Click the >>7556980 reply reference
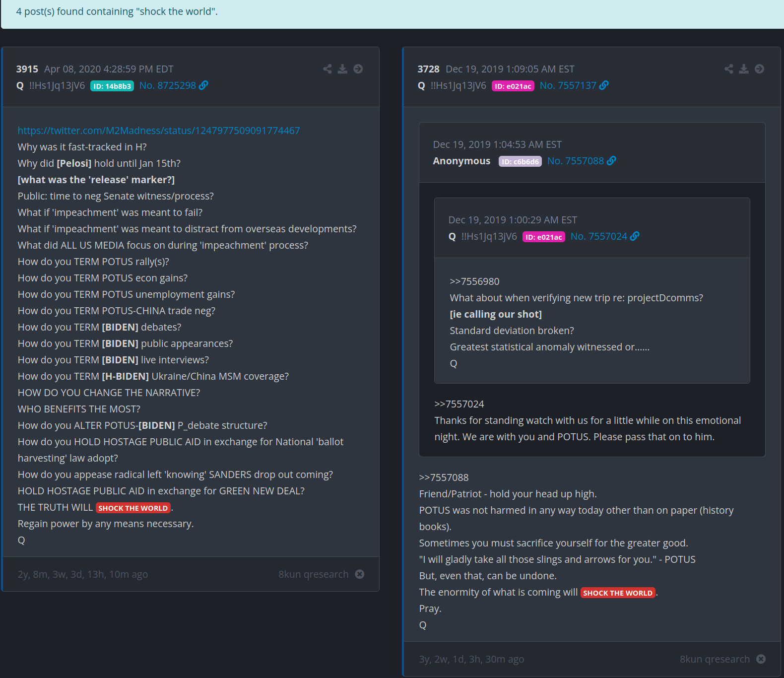 click(x=474, y=281)
